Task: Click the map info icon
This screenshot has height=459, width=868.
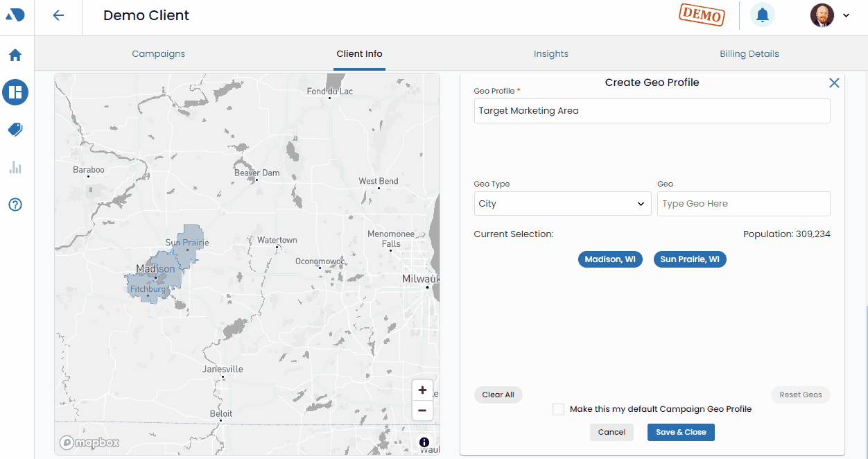Action: pos(424,442)
